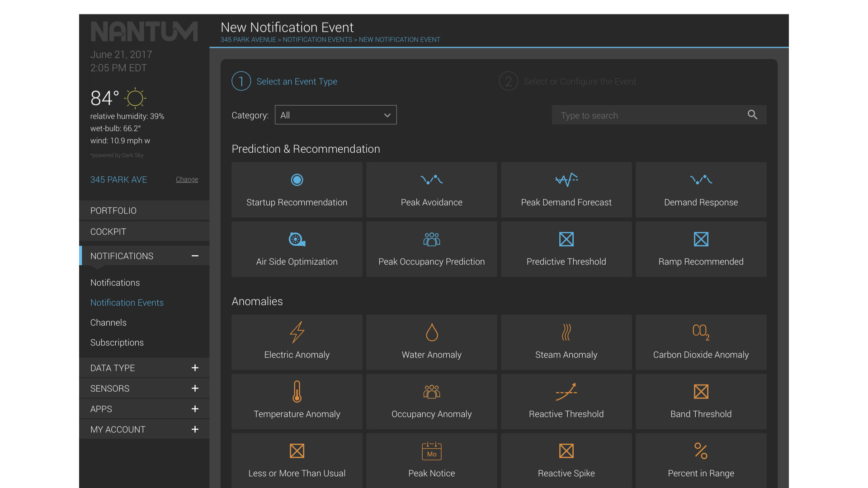Click the Less or More Than Usual label
The image size is (868, 488).
click(x=297, y=473)
